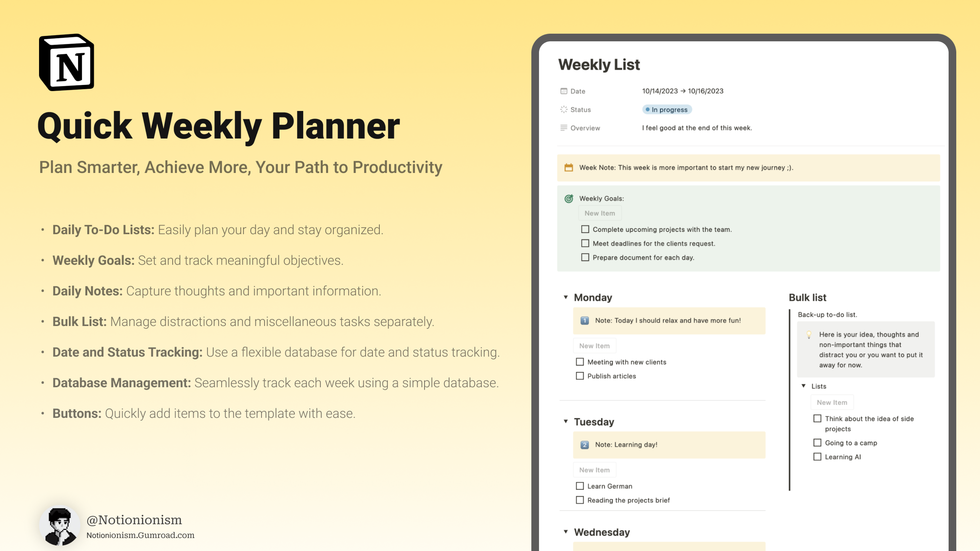Collapse the Lists section in Bulk list
Viewport: 980px width, 551px height.
(803, 386)
